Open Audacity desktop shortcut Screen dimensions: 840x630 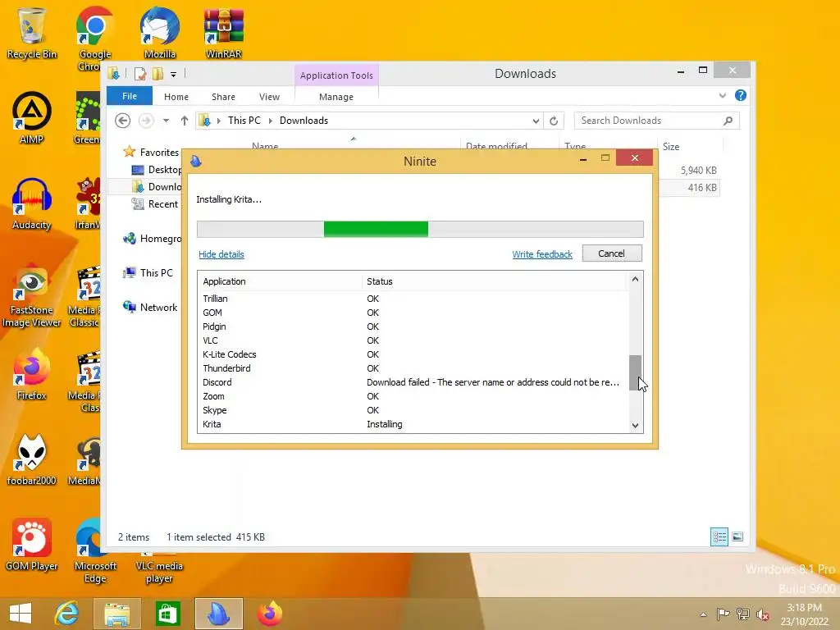(x=32, y=203)
